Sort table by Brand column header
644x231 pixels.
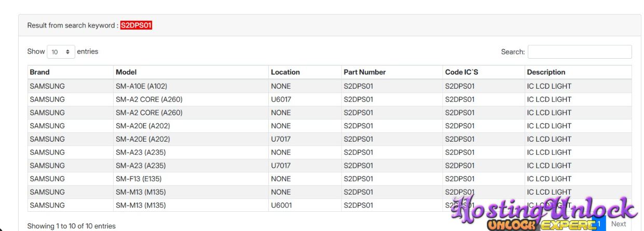coord(40,72)
